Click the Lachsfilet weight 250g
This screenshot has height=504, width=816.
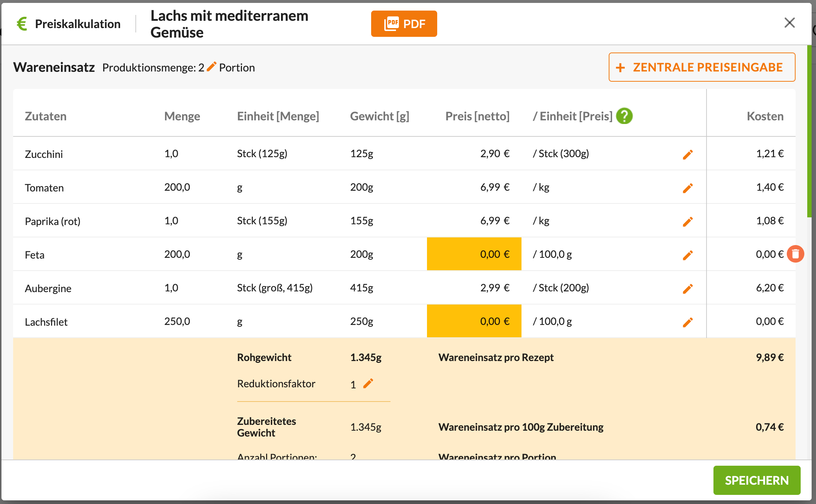point(362,321)
